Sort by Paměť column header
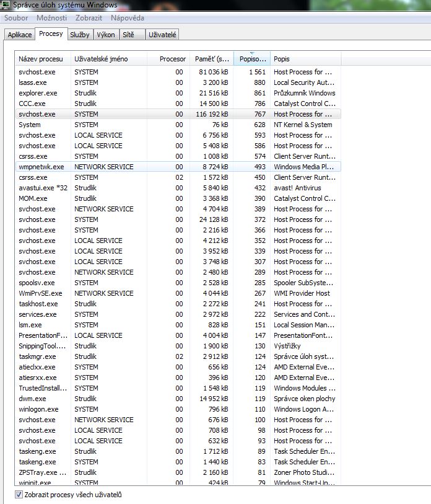 (x=212, y=59)
